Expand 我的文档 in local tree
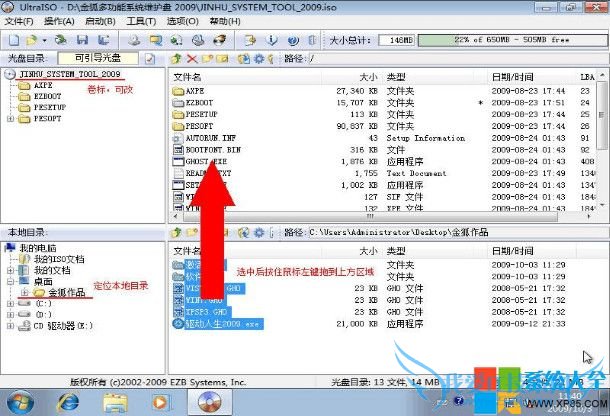 pyautogui.click(x=11, y=270)
